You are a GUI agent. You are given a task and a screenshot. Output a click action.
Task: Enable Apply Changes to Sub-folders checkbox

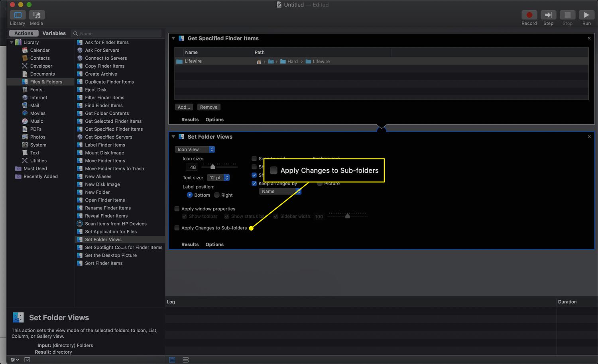pos(177,228)
